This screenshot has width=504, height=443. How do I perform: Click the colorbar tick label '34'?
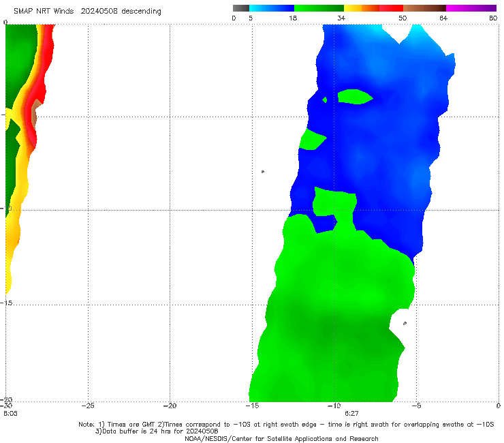coord(341,18)
